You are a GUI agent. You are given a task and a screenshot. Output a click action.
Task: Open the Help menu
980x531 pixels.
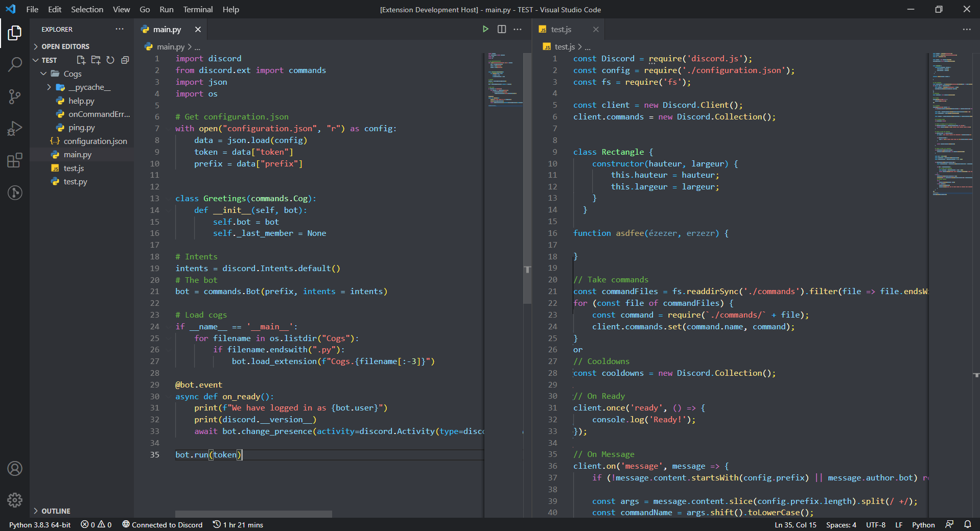click(x=231, y=10)
